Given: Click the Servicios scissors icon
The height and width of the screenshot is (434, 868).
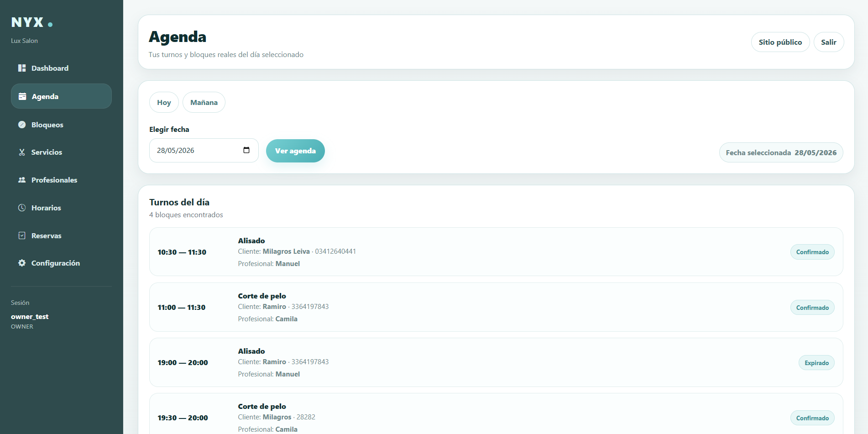Looking at the screenshot, I should (22, 152).
